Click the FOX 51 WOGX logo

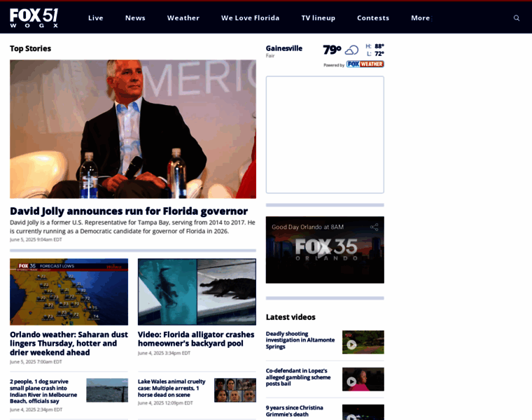pyautogui.click(x=34, y=18)
